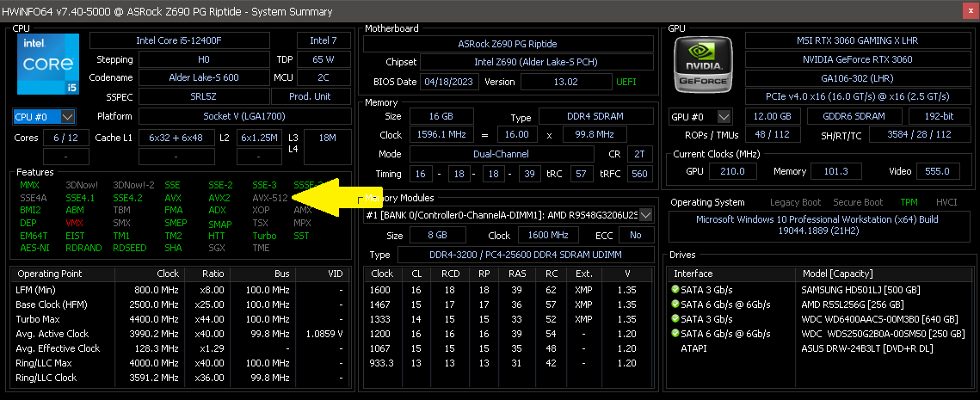Viewport: 980px width, 400px height.
Task: Click the 65 W TDP value
Action: (324, 59)
